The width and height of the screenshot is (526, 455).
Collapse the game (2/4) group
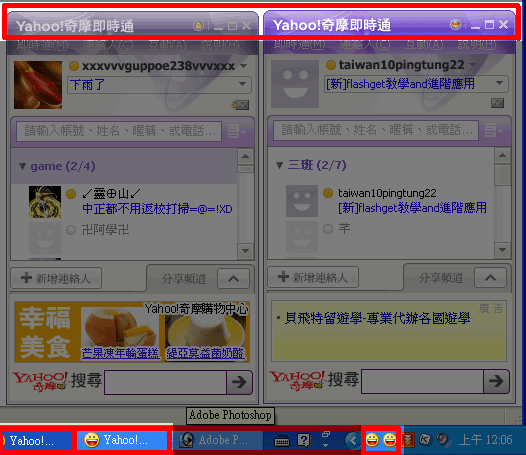22,166
